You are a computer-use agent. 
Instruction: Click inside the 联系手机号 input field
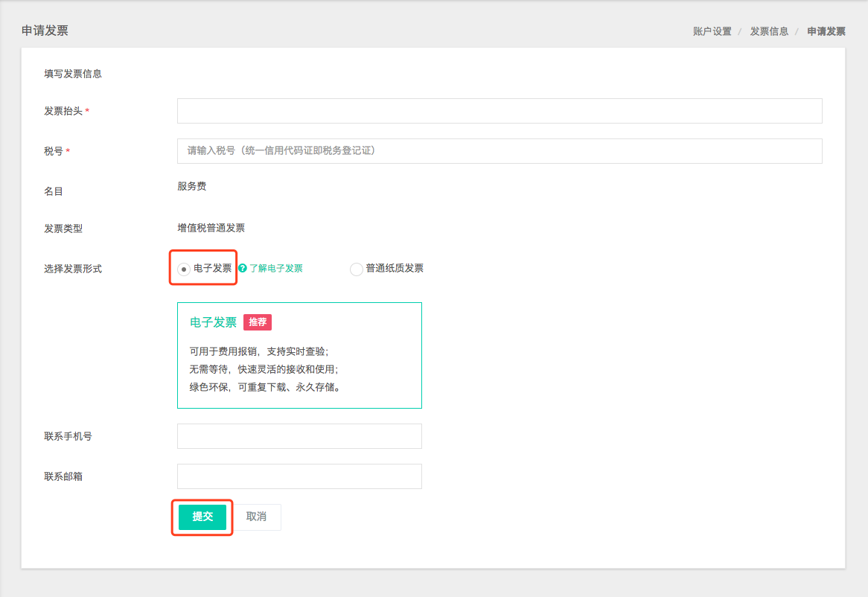click(x=299, y=435)
